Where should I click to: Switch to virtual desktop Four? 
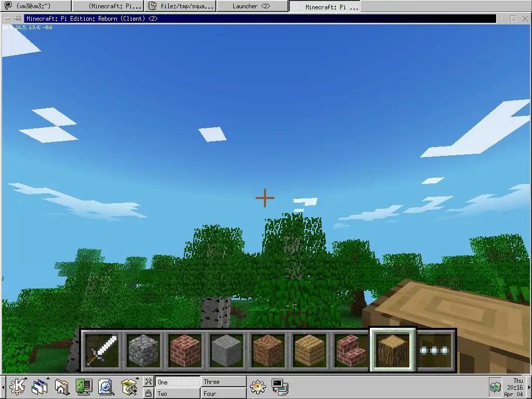pos(223,393)
